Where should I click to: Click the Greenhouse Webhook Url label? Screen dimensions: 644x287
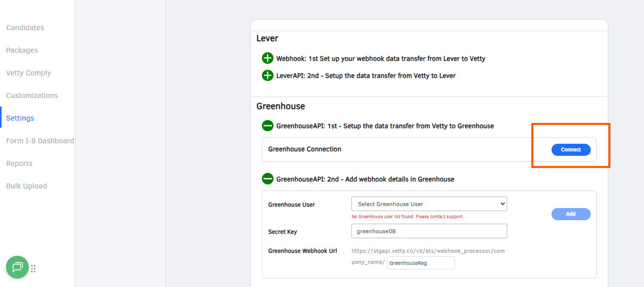[303, 251]
